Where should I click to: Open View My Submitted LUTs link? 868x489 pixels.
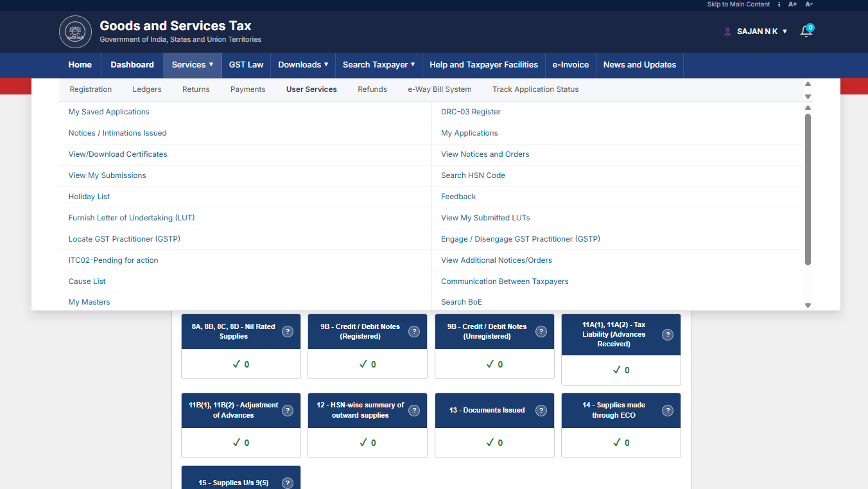pos(485,218)
